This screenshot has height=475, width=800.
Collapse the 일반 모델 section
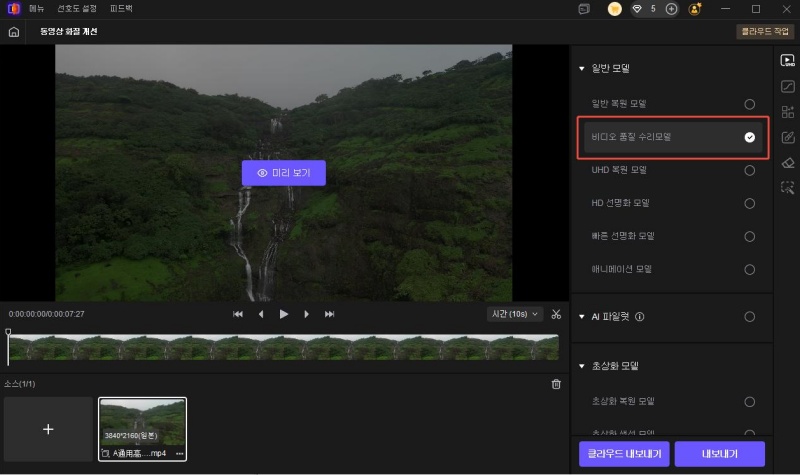coord(582,68)
